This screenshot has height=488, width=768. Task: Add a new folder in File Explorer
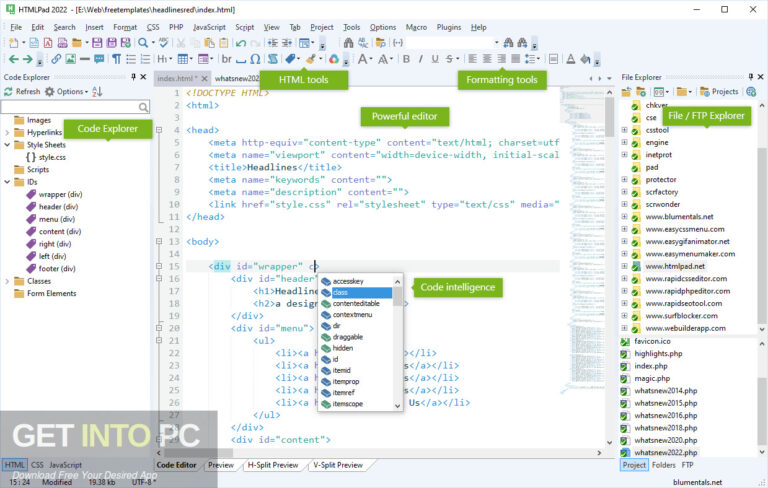[641, 92]
